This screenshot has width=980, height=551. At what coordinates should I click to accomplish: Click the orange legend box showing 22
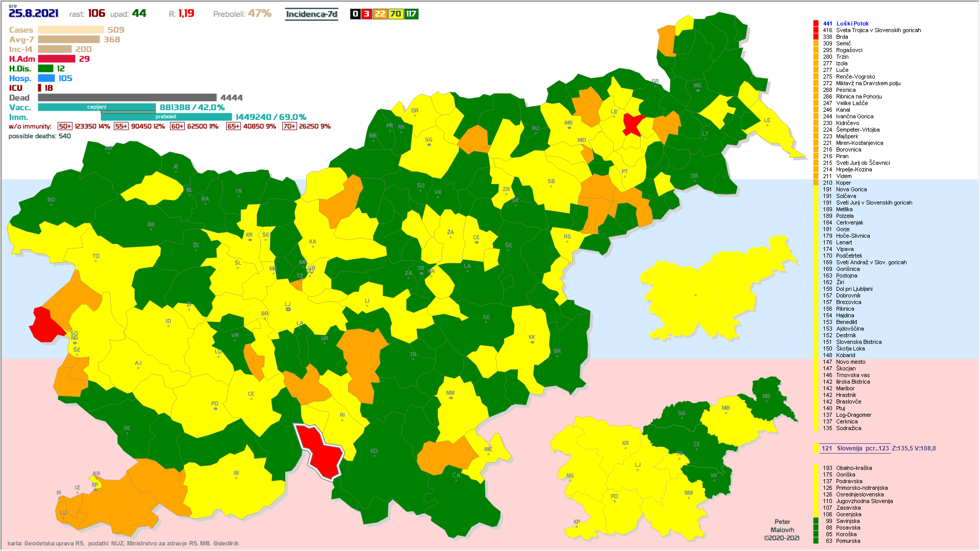click(380, 14)
